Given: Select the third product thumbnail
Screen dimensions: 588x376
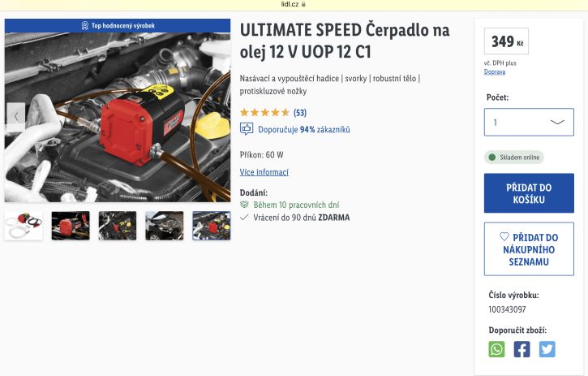Looking at the screenshot, I should (x=118, y=226).
